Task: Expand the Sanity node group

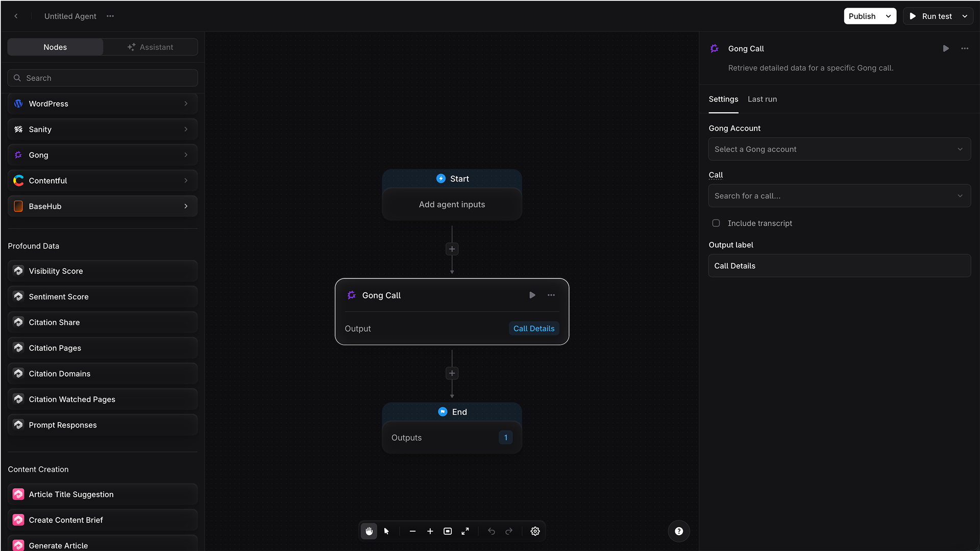Action: [x=103, y=129]
